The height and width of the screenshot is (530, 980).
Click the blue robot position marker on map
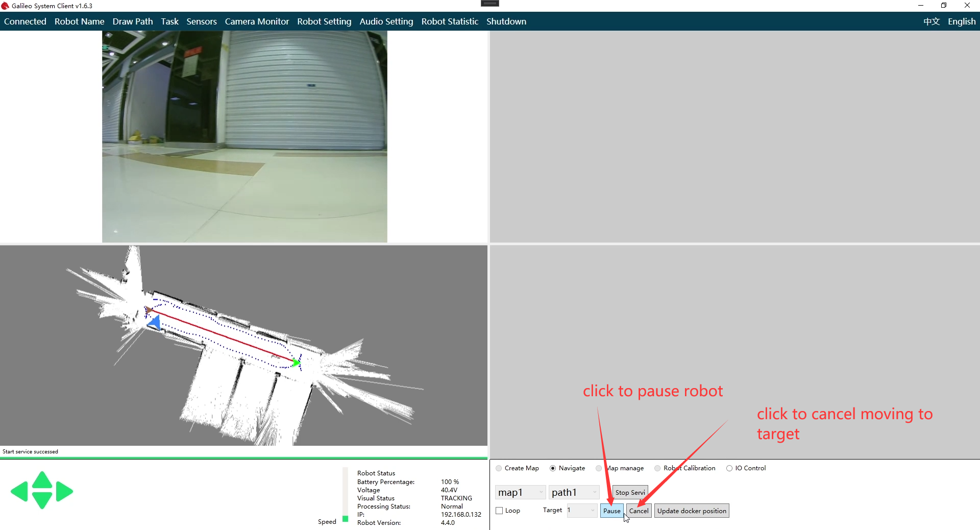155,322
